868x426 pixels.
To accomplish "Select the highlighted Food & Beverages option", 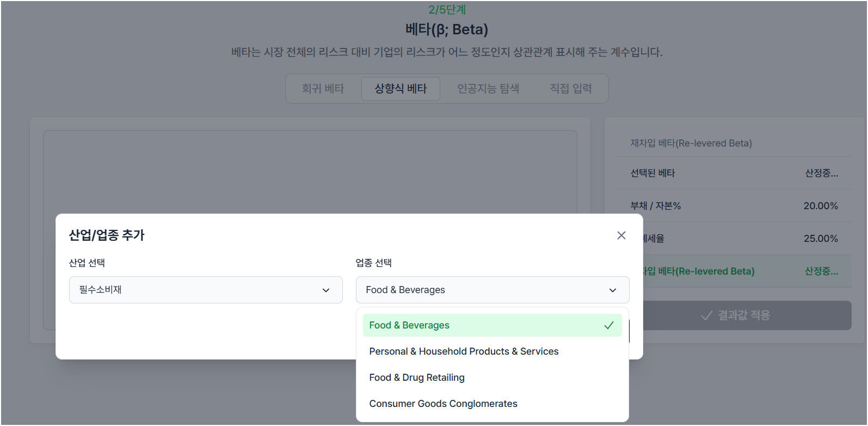I will (409, 325).
